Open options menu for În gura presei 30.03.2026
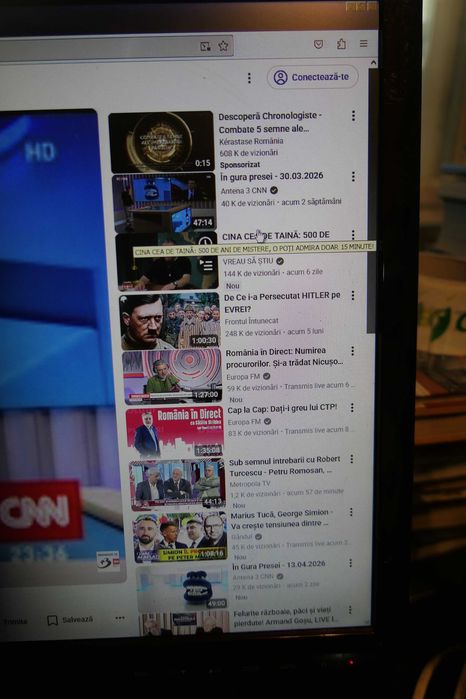 tap(353, 177)
